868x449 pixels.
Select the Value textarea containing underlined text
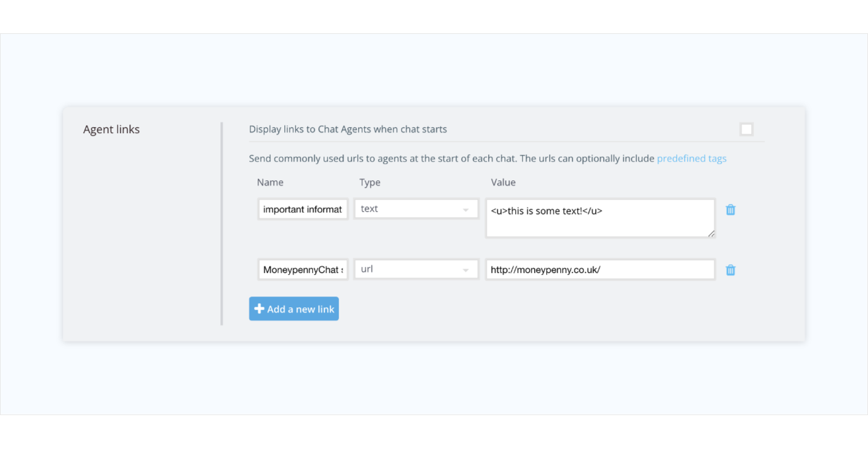pyautogui.click(x=600, y=218)
